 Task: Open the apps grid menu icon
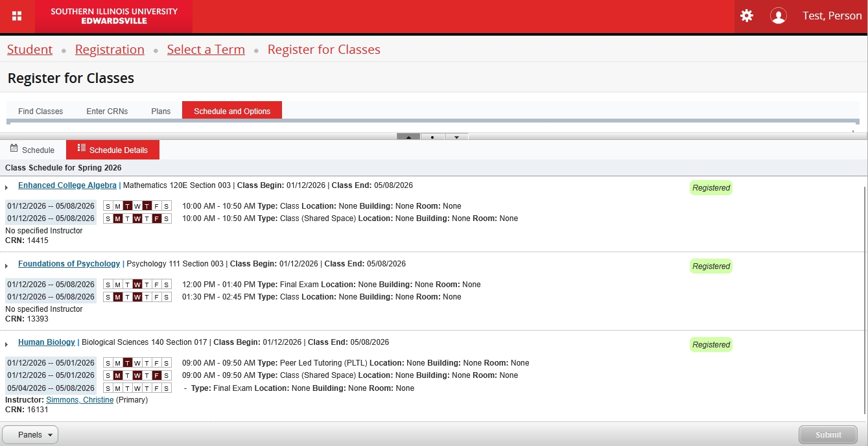tap(17, 16)
